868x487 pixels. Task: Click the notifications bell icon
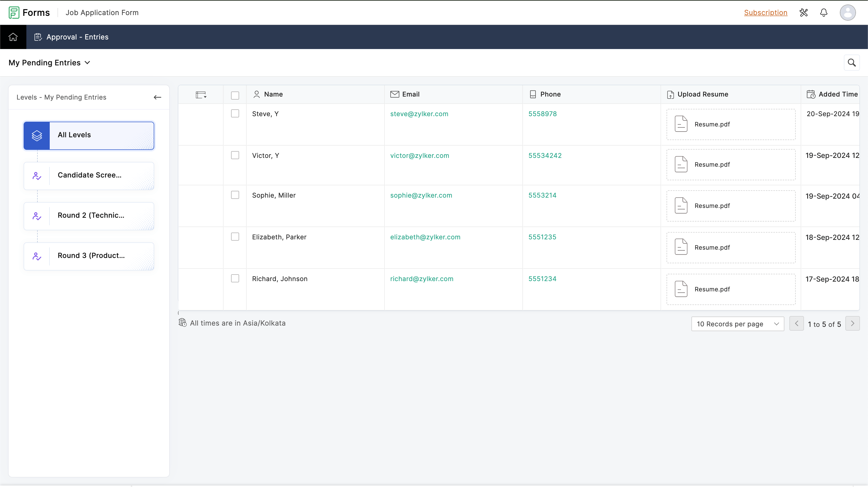[x=824, y=13]
